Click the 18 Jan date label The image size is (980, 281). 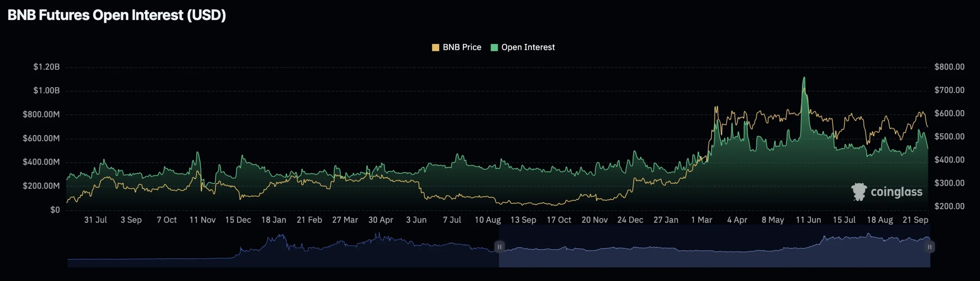click(x=274, y=220)
